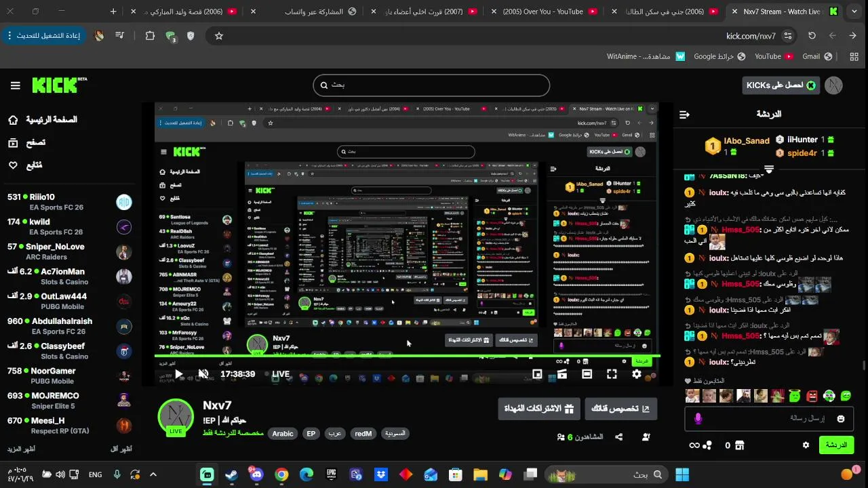868x488 pixels.
Task: Reload the kick.com page
Action: coord(812,36)
